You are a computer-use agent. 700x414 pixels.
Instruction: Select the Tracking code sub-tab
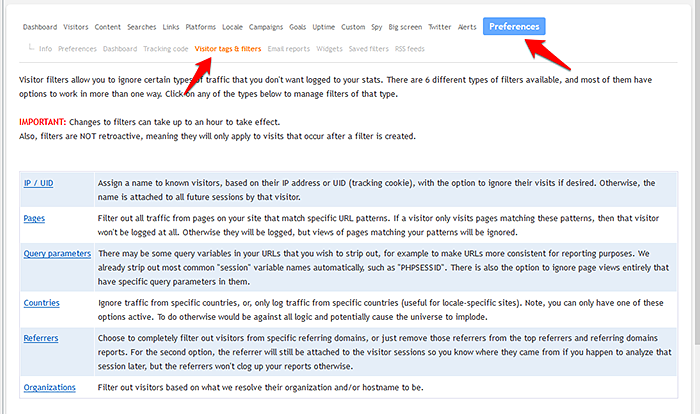tap(166, 47)
